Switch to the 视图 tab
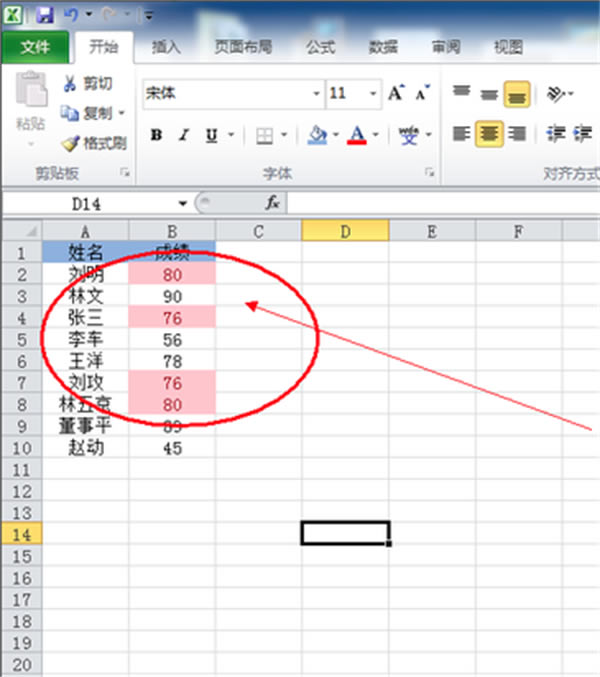Screen dimensions: 600x677 (508, 47)
